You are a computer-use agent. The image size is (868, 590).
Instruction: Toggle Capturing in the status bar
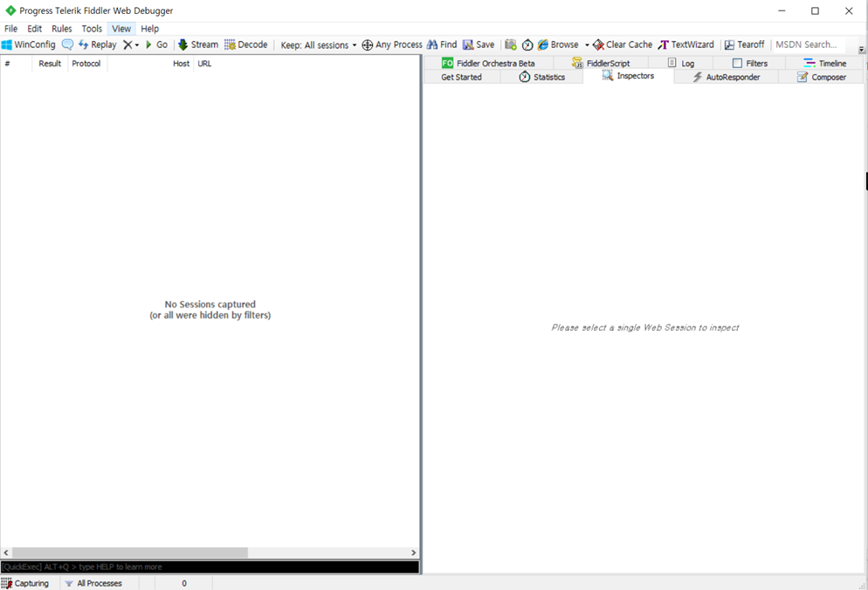pos(25,583)
